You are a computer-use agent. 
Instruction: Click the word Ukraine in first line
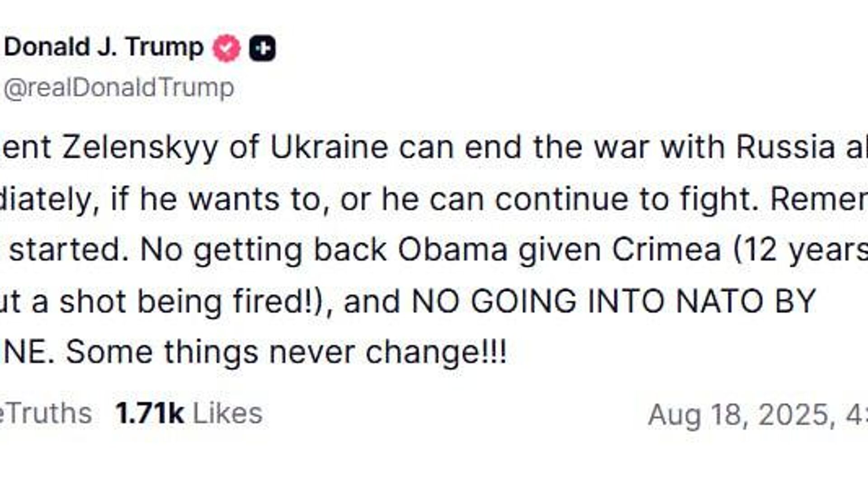[329, 147]
